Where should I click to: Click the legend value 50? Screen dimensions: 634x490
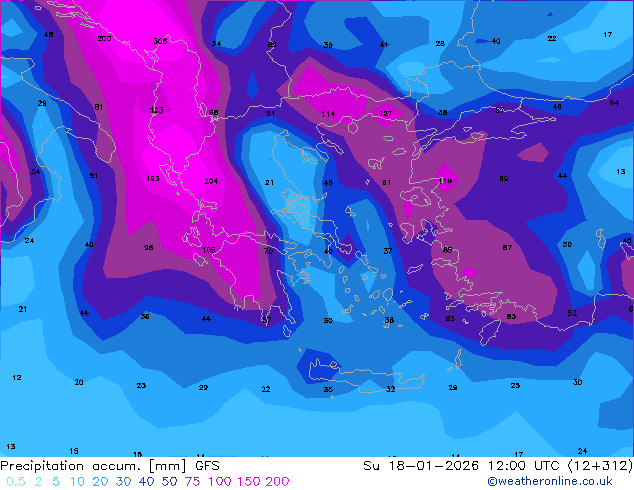point(169,482)
